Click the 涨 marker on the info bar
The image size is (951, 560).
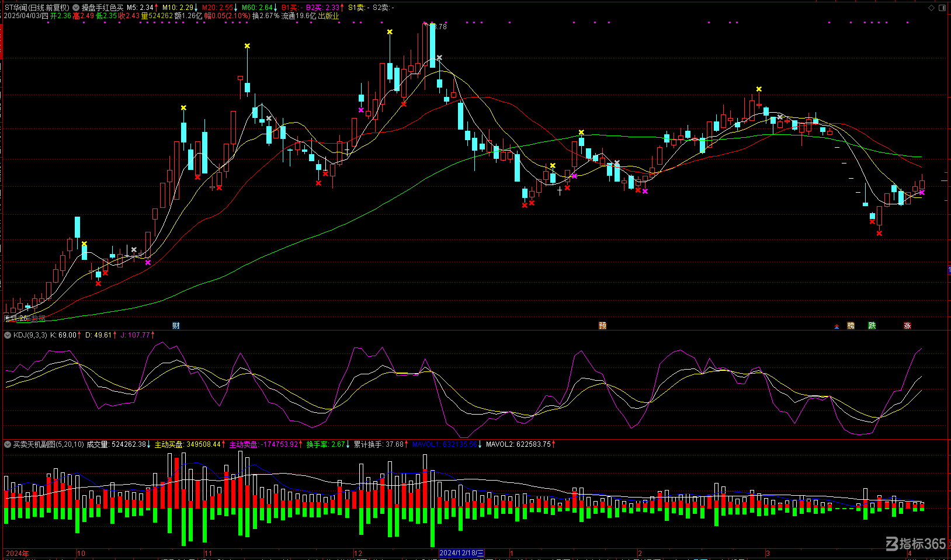point(907,326)
